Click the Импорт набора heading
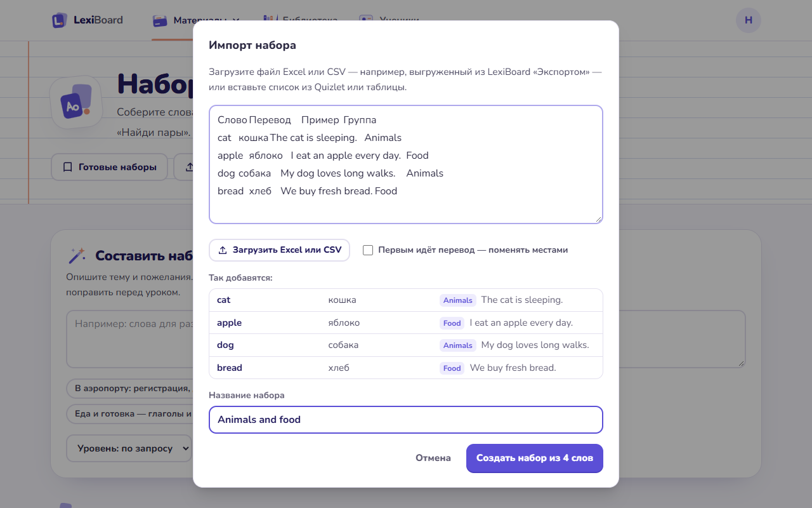The width and height of the screenshot is (812, 508). 252,45
